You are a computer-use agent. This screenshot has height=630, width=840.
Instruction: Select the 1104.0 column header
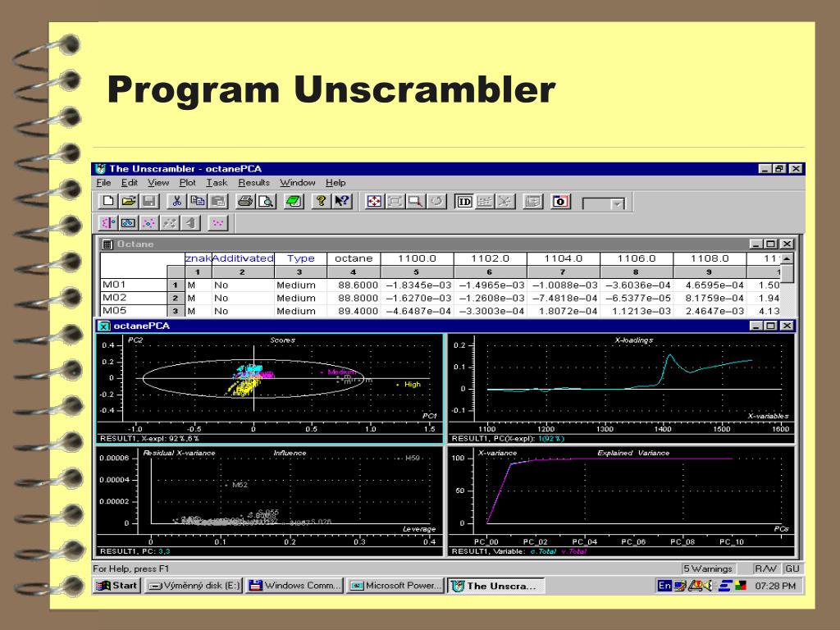coord(563,258)
